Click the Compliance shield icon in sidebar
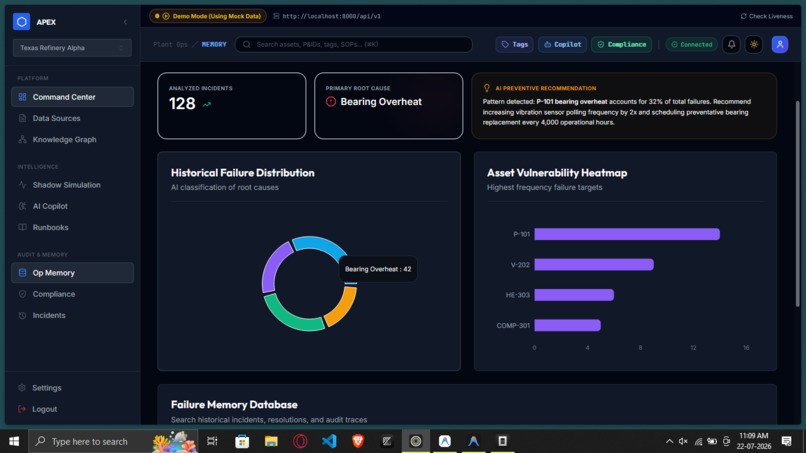This screenshot has width=806, height=453. (x=23, y=294)
